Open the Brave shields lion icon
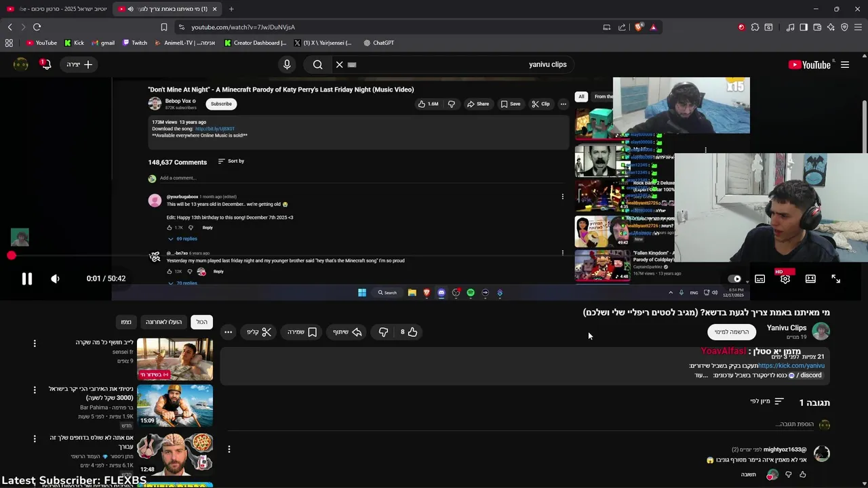Image resolution: width=868 pixels, height=488 pixels. coord(639,27)
